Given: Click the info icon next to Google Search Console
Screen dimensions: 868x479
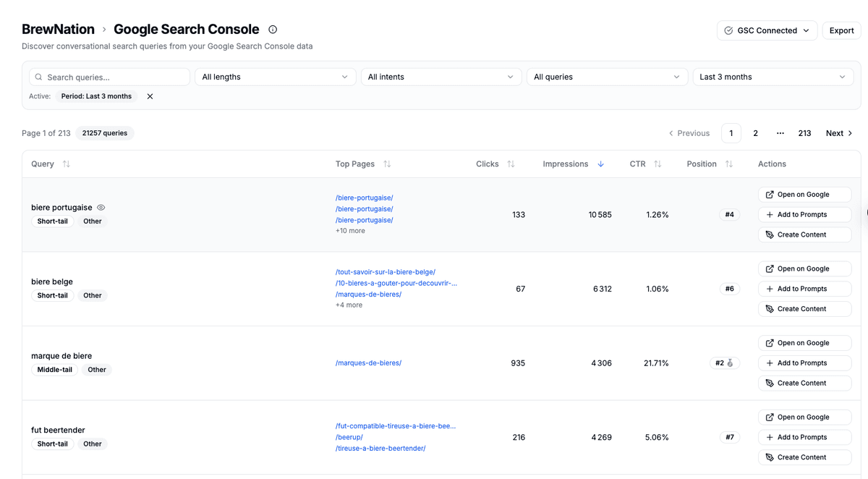Looking at the screenshot, I should pos(273,30).
